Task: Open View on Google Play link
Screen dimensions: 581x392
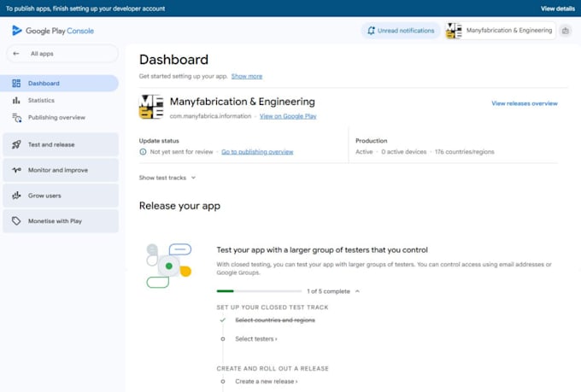Action: coord(288,116)
